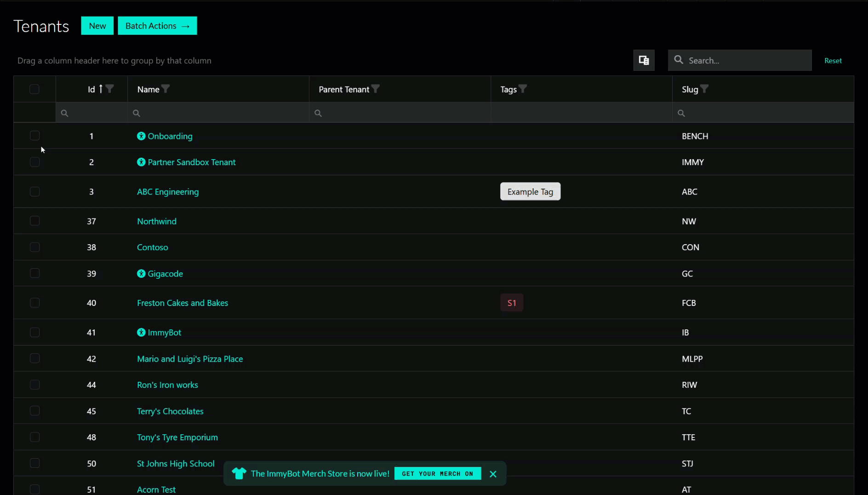Click the New tenant button
Image resolution: width=868 pixels, height=495 pixels.
tap(97, 26)
